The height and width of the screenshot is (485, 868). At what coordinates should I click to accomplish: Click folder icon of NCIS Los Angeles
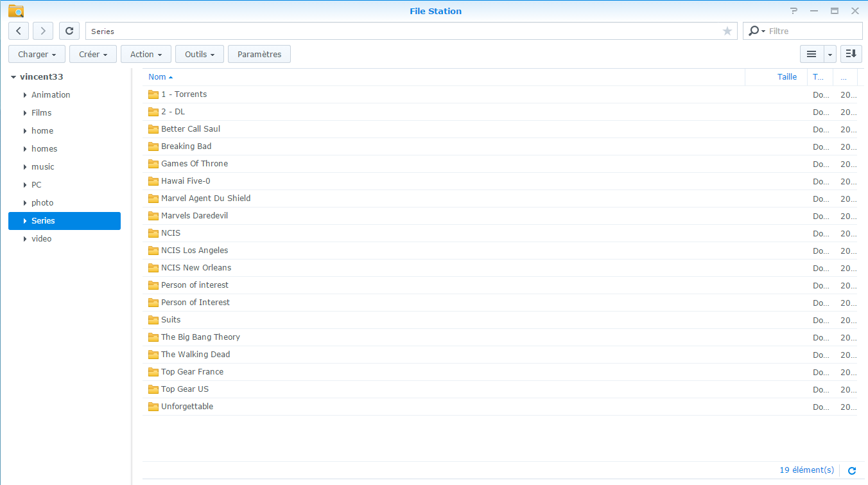[153, 251]
